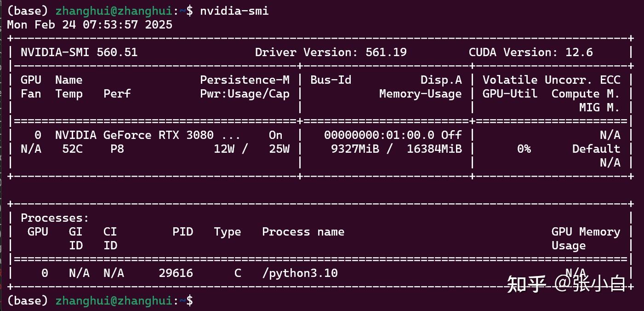This screenshot has width=644, height=311.
Task: Click the bottom shell prompt line
Action: coord(100,301)
